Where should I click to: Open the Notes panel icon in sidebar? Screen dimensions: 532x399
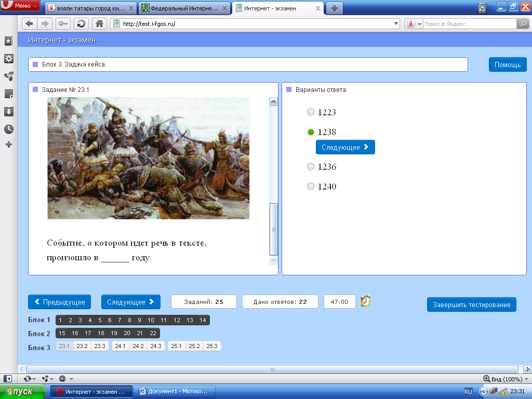pyautogui.click(x=8, y=94)
